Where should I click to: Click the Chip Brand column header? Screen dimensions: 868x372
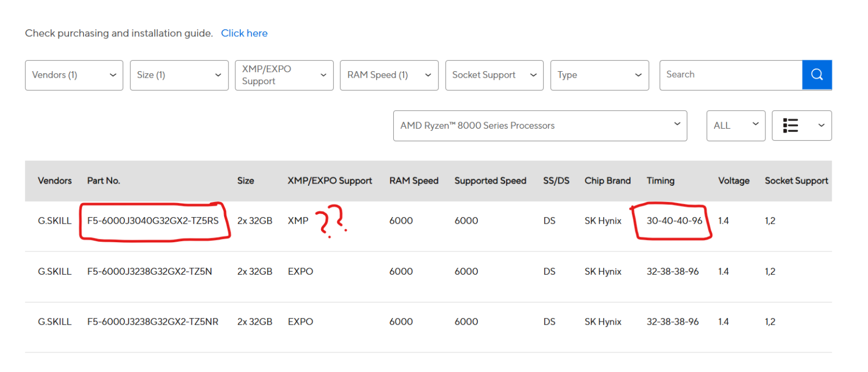pos(608,181)
